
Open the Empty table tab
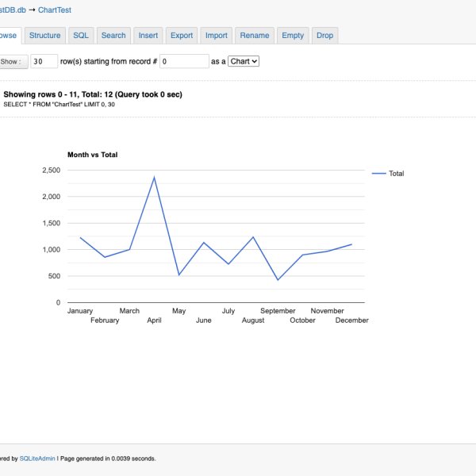(x=293, y=35)
